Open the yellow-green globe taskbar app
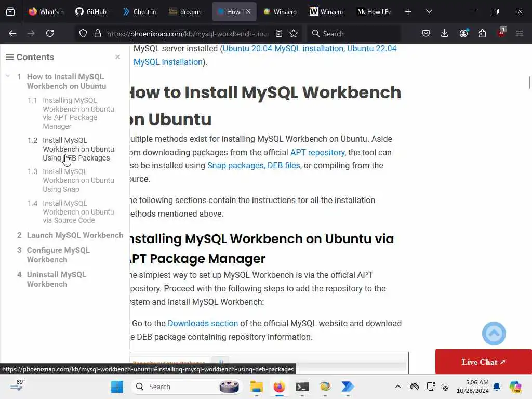Screen dimensions: 532x399 pos(325,387)
